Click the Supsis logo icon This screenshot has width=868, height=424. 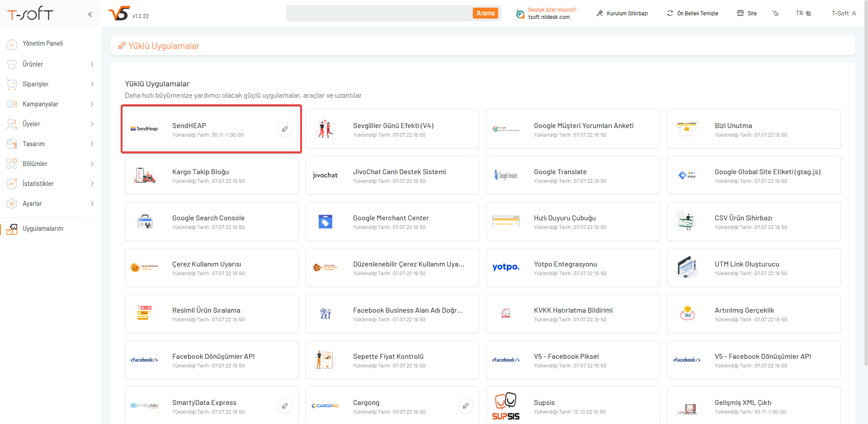point(506,406)
